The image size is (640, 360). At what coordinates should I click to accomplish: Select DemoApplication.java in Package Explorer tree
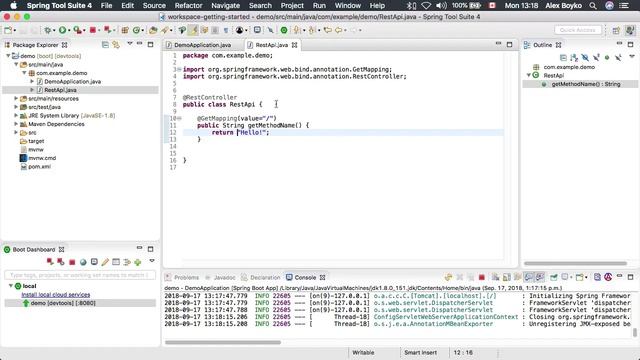[72, 81]
